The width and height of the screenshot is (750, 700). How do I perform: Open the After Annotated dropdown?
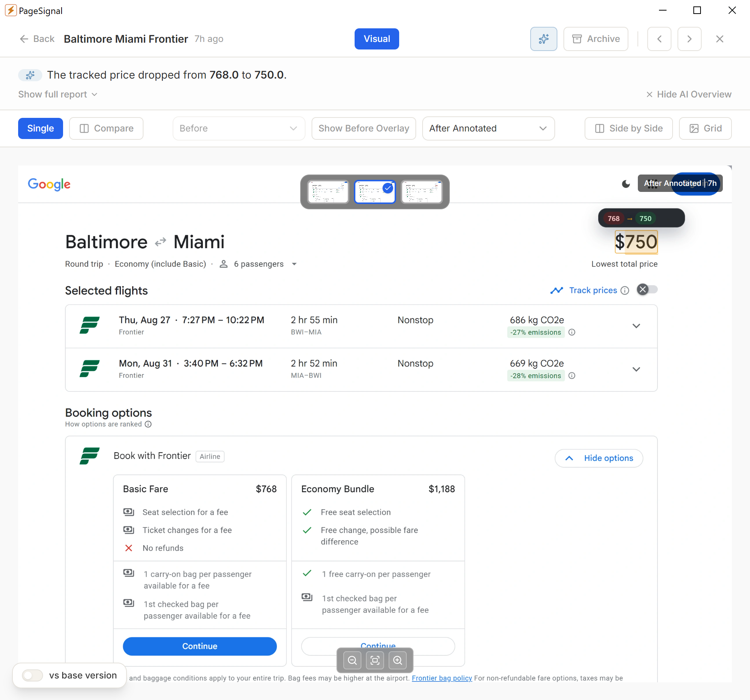pyautogui.click(x=488, y=128)
